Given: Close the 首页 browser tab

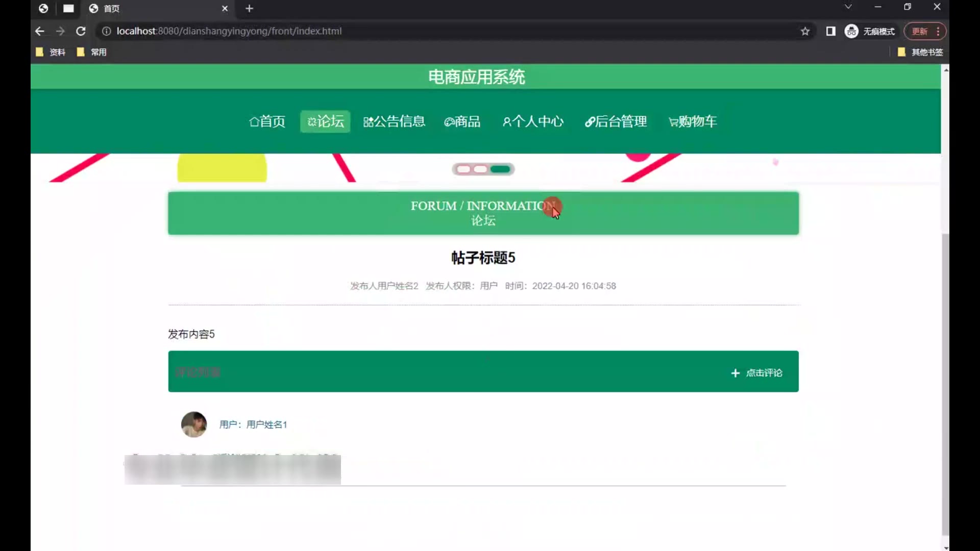Looking at the screenshot, I should pos(225,8).
